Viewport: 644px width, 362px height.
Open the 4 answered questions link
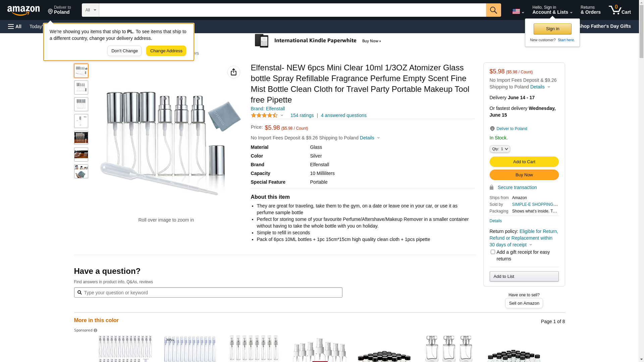[343, 115]
